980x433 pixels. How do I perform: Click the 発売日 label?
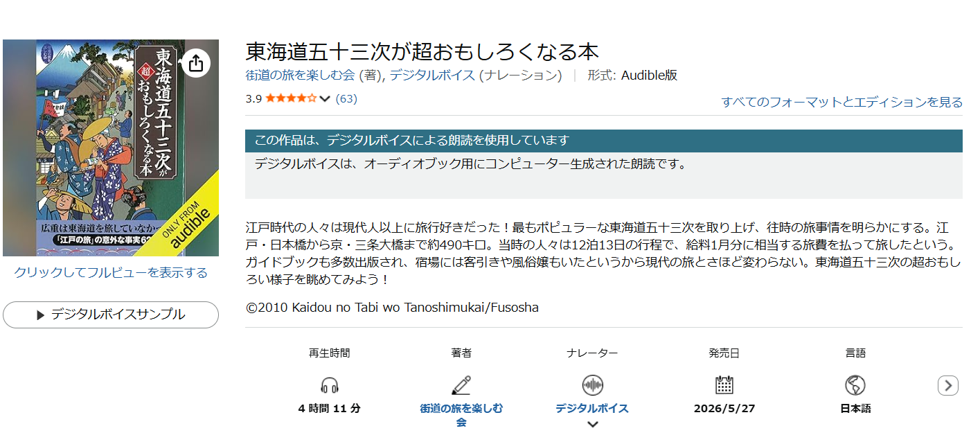pos(724,353)
